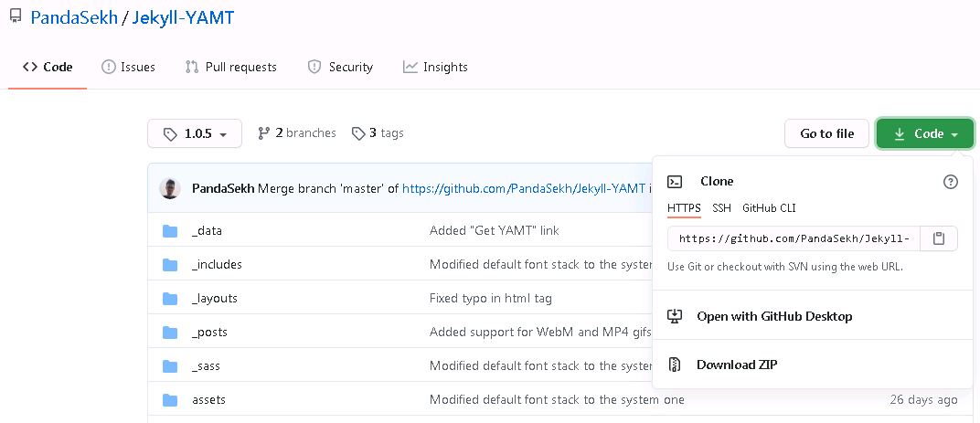Collapse the green Code dropdown button
The width and height of the screenshot is (980, 423).
(925, 133)
